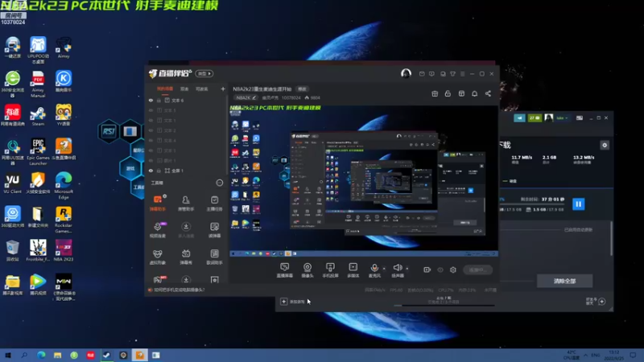Click Steam download progress bar at the bottom
Screen dimensions: 644x362
(x=444, y=306)
